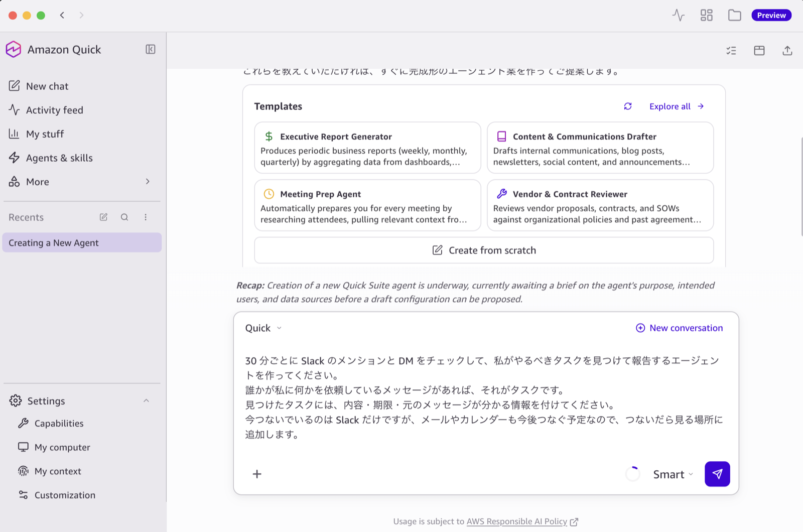Select the Vendor & Contract Reviewer template
The width and height of the screenshot is (803, 532).
[600, 205]
